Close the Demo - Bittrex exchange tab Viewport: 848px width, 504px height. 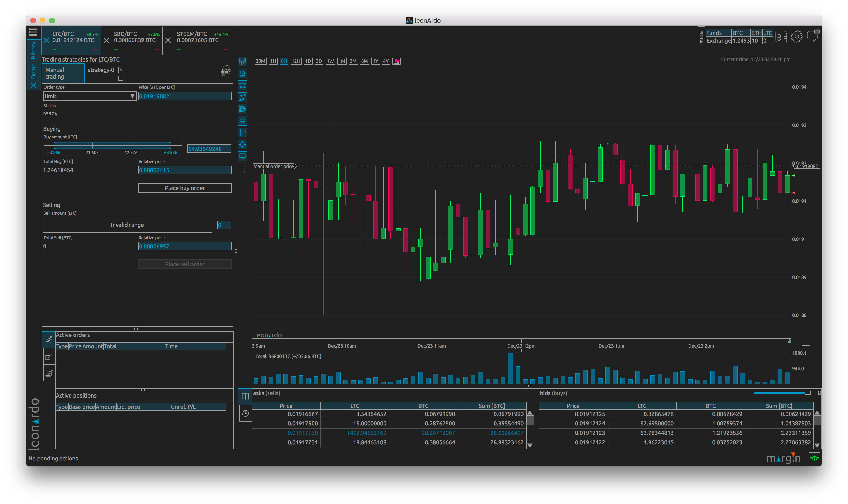(x=34, y=85)
